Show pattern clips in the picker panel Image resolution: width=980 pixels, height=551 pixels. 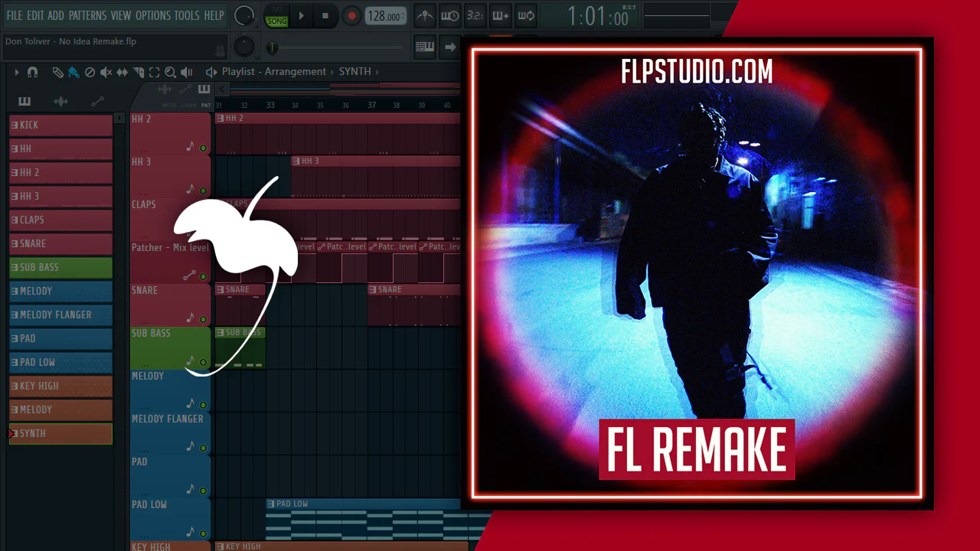[24, 101]
